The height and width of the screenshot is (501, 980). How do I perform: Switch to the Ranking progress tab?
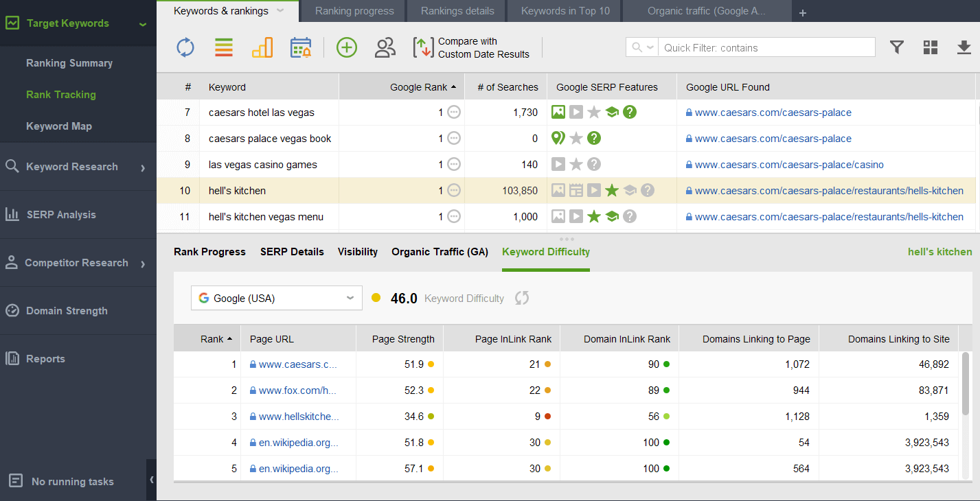tap(354, 11)
